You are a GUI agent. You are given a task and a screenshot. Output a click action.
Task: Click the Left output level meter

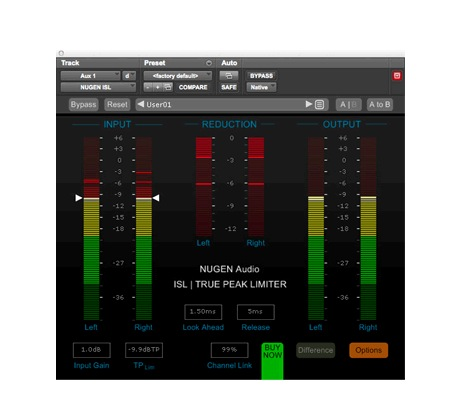[x=316, y=229]
